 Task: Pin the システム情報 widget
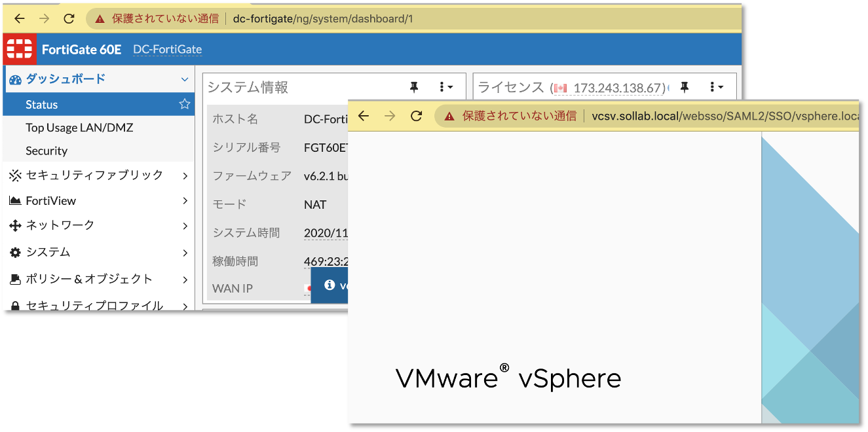pos(414,87)
